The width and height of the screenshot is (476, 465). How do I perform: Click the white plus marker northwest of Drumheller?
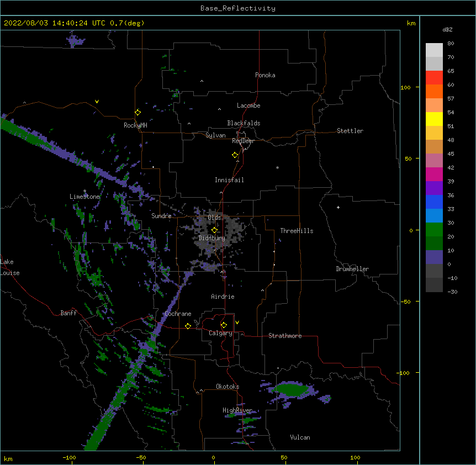pos(338,207)
